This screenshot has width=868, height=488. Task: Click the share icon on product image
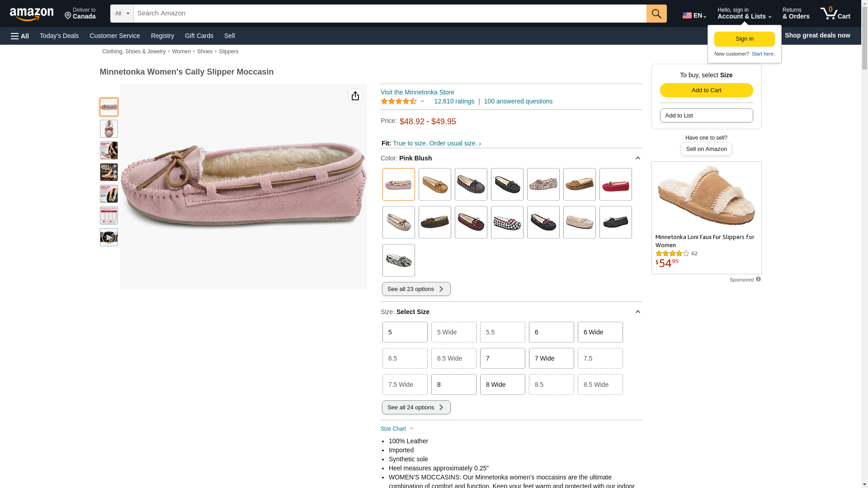pyautogui.click(x=355, y=96)
